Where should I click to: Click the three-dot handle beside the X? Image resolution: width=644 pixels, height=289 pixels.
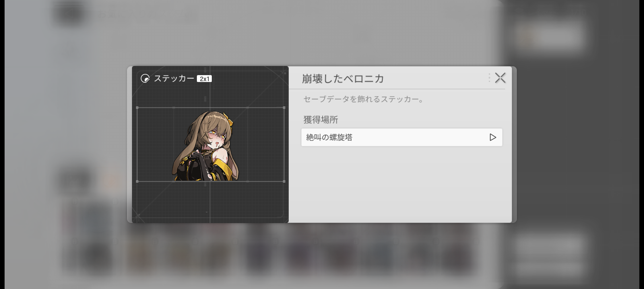[x=489, y=78]
